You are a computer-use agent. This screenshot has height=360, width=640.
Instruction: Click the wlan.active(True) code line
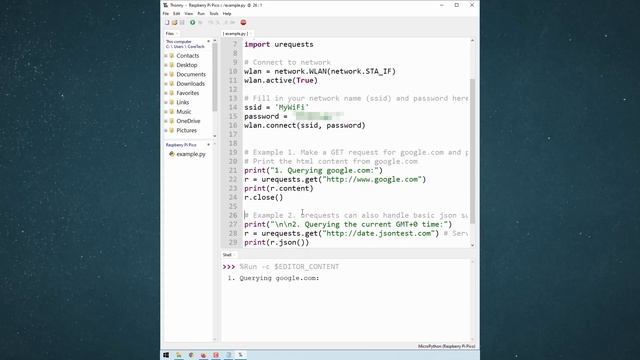tap(281, 80)
